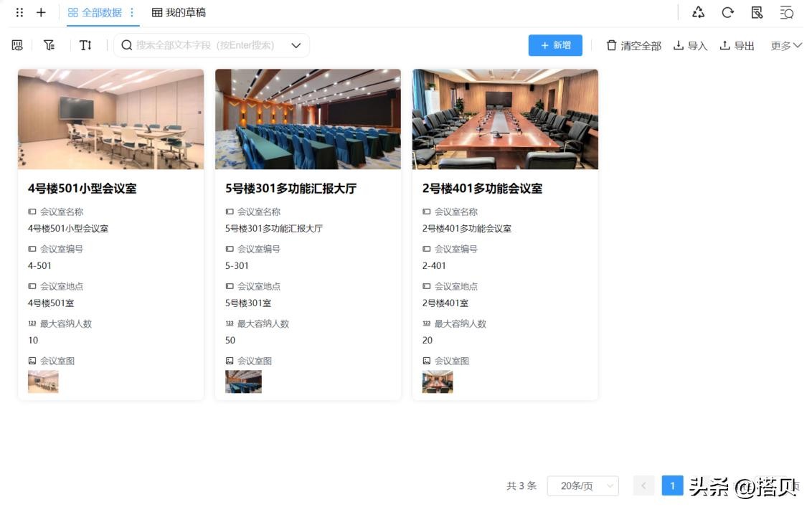Open the three-dot menu beside 全部数据
The height and width of the screenshot is (512, 812).
coord(132,12)
